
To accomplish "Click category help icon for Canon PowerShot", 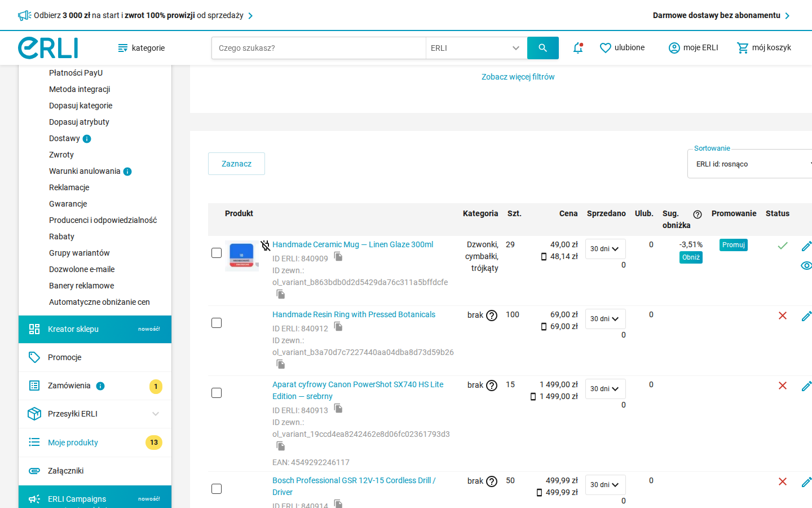I will tap(492, 386).
